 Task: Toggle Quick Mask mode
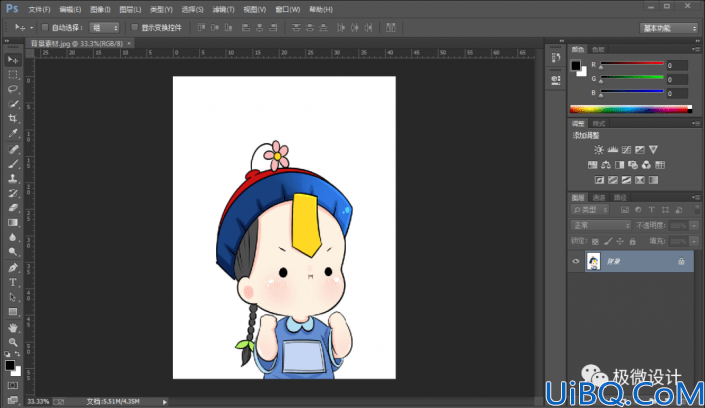13,386
